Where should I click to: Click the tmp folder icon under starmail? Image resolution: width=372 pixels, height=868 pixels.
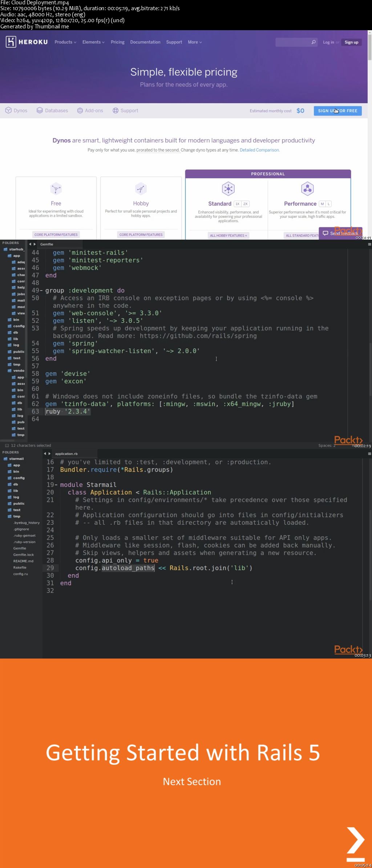click(x=10, y=516)
